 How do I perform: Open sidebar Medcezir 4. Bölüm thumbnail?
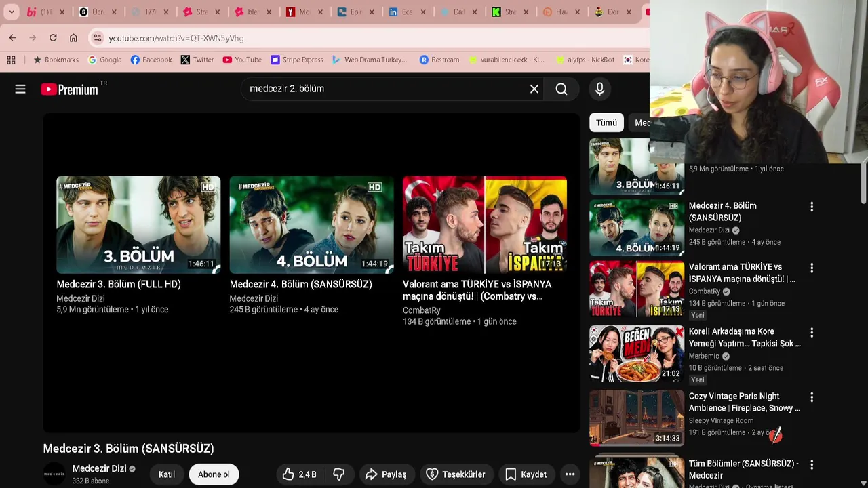click(x=637, y=227)
